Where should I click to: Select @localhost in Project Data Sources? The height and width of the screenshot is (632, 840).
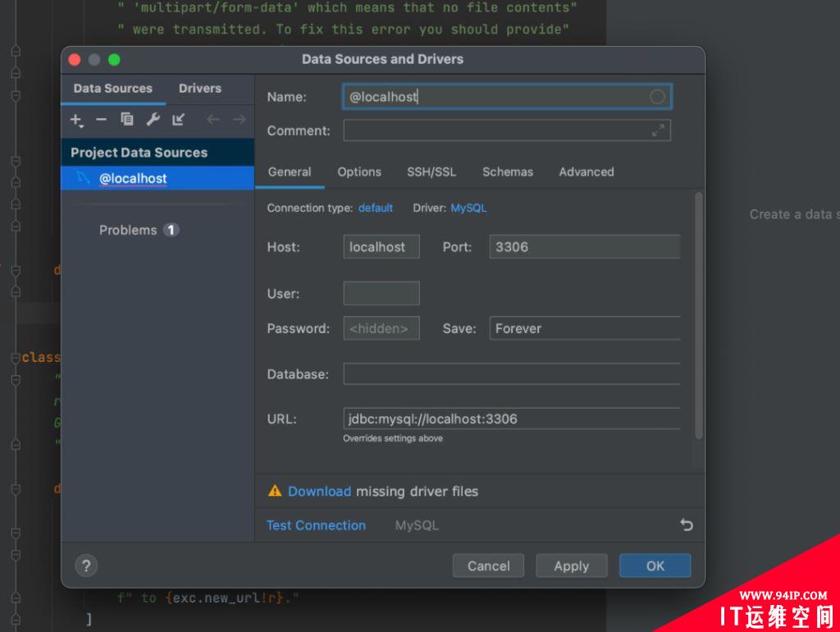point(157,178)
